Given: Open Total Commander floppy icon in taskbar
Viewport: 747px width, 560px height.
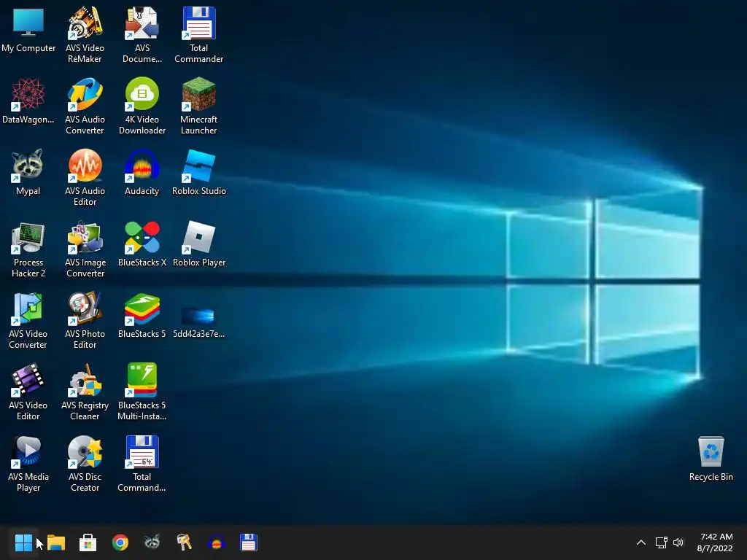Looking at the screenshot, I should pos(248,542).
